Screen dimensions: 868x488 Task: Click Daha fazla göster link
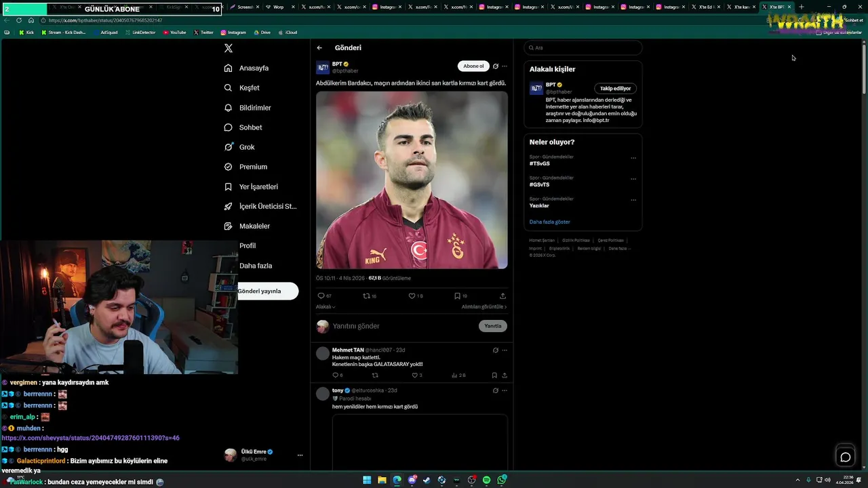click(550, 222)
